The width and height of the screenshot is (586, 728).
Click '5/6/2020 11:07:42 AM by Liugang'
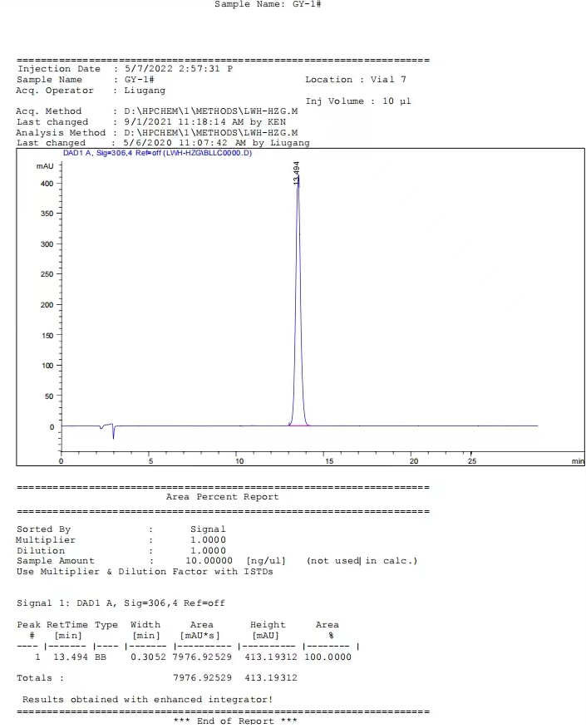pyautogui.click(x=216, y=143)
